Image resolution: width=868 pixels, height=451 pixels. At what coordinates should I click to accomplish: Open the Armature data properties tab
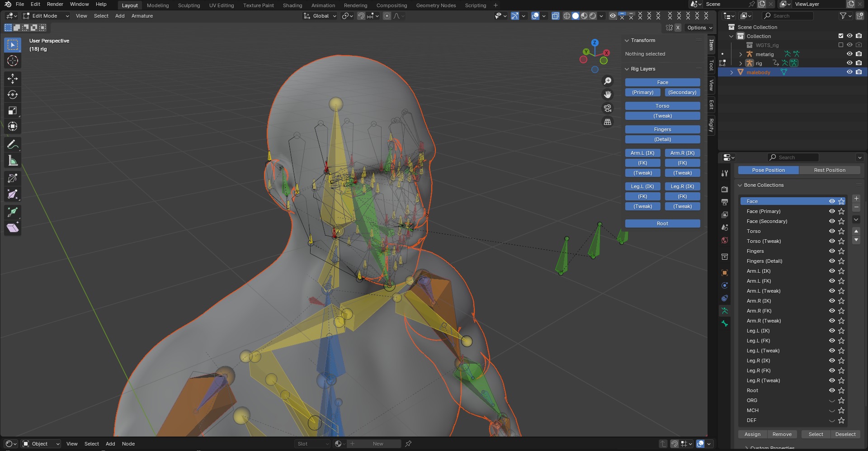(x=725, y=311)
